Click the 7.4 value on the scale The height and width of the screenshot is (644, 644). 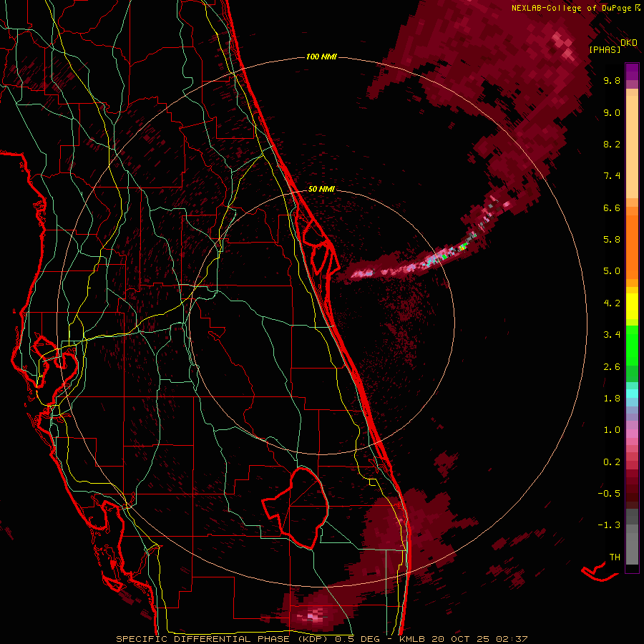click(x=612, y=176)
